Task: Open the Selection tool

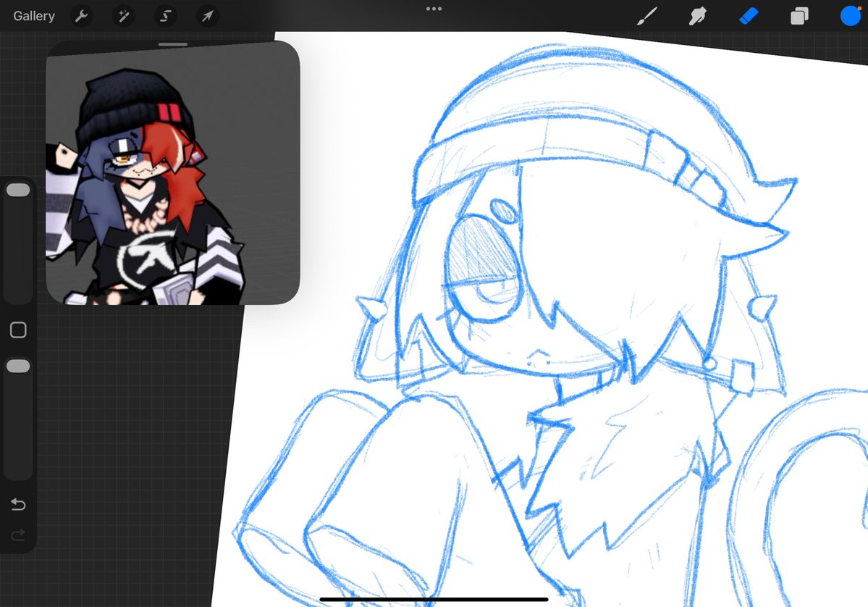Action: pos(166,16)
